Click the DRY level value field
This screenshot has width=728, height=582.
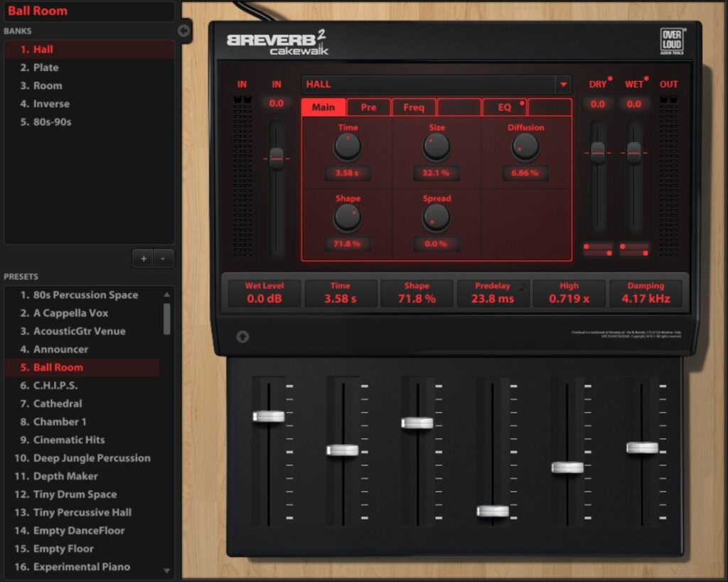coord(598,104)
